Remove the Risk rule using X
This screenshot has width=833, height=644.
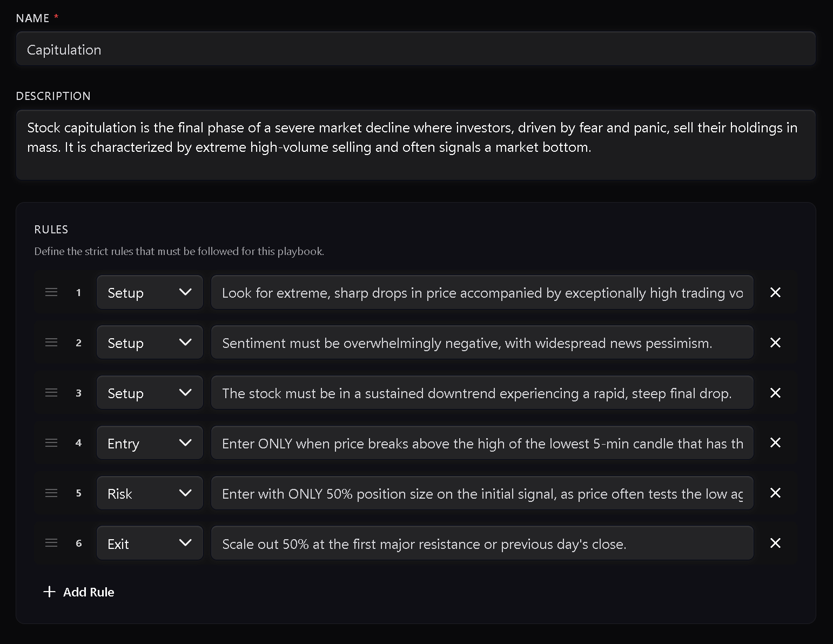(775, 493)
